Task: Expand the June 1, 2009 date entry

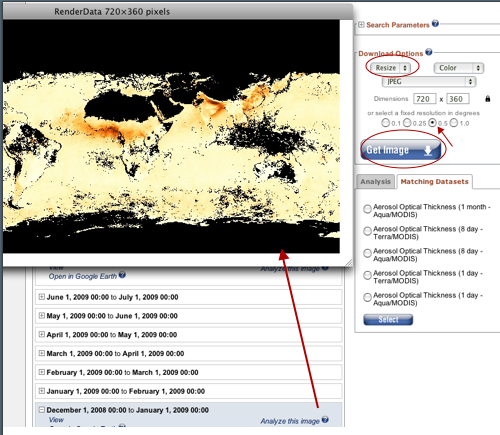Action: click(x=41, y=297)
